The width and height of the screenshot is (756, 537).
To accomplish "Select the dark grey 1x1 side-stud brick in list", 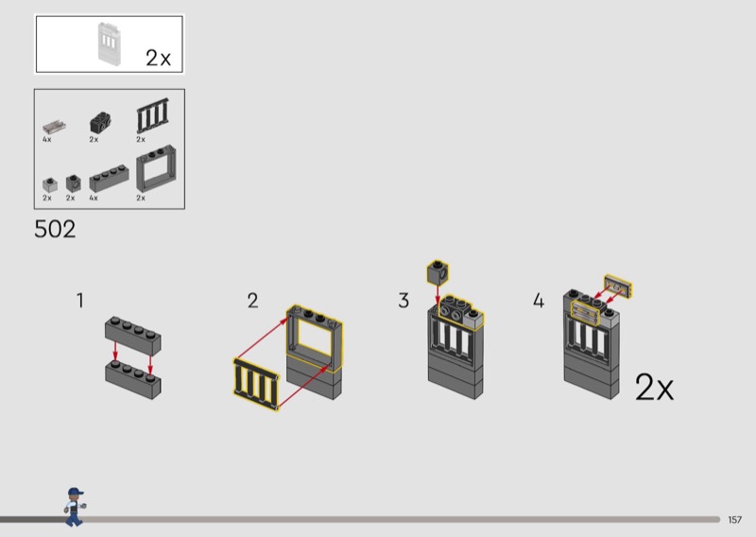I will pyautogui.click(x=74, y=183).
